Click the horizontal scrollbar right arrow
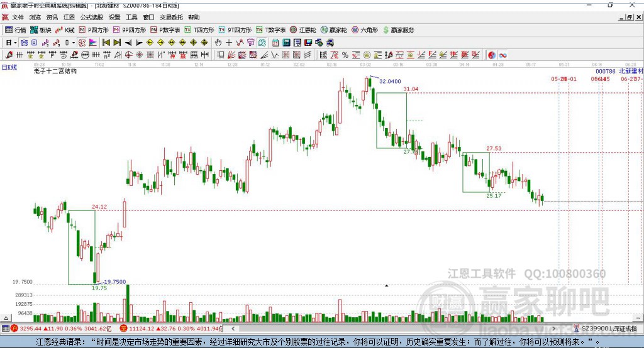Screen dimensions: 644x348 [x=553, y=329]
